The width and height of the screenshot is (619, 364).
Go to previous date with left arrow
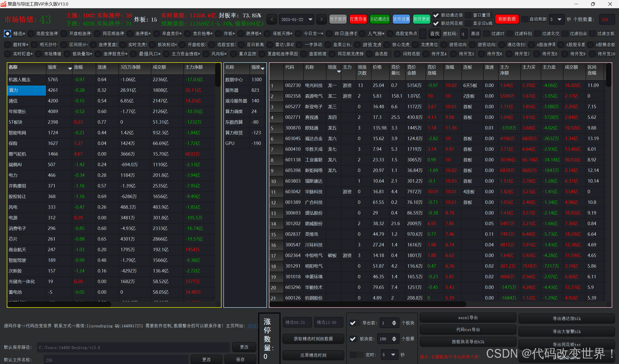click(272, 19)
